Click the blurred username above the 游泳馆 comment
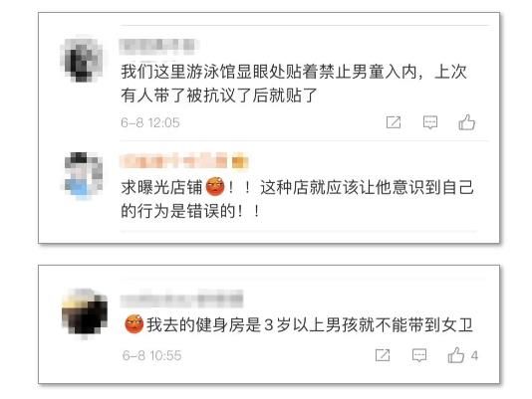The height and width of the screenshot is (399, 532). tap(156, 47)
